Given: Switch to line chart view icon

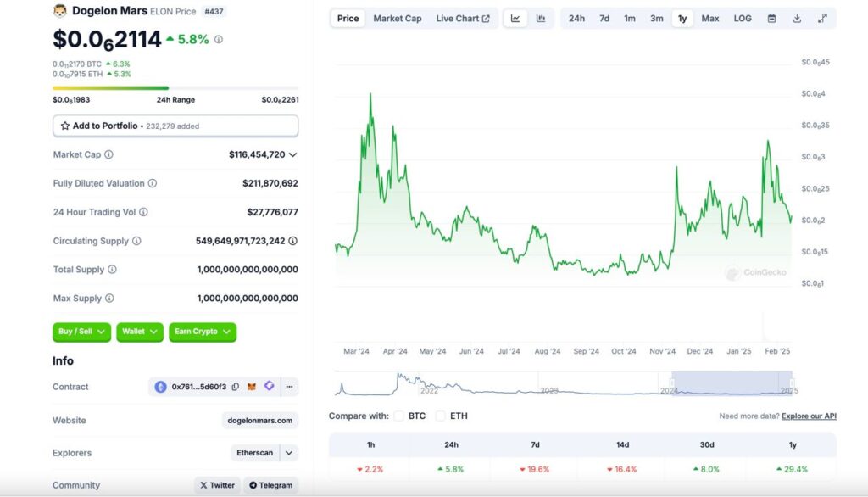Looking at the screenshot, I should (515, 19).
